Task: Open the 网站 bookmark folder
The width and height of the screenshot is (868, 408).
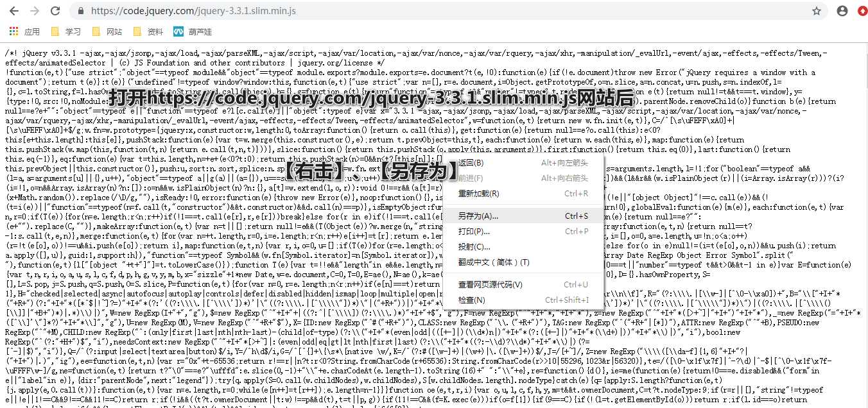Action: (x=107, y=31)
